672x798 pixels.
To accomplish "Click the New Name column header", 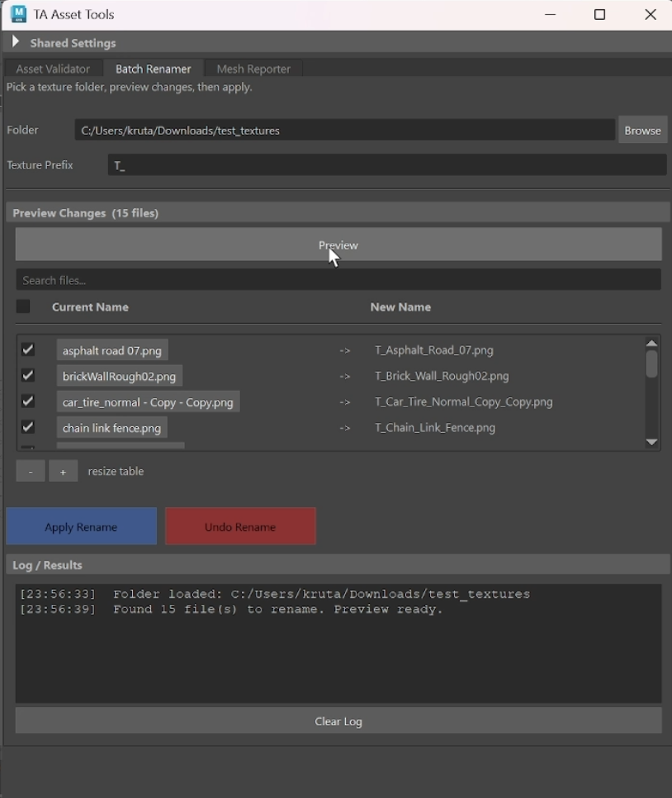I will click(x=400, y=306).
